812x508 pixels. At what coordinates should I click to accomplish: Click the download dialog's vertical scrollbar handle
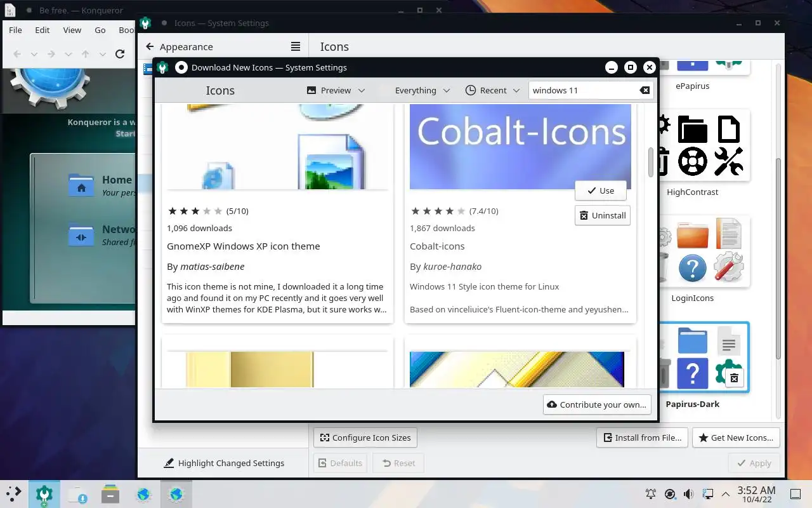(x=650, y=163)
